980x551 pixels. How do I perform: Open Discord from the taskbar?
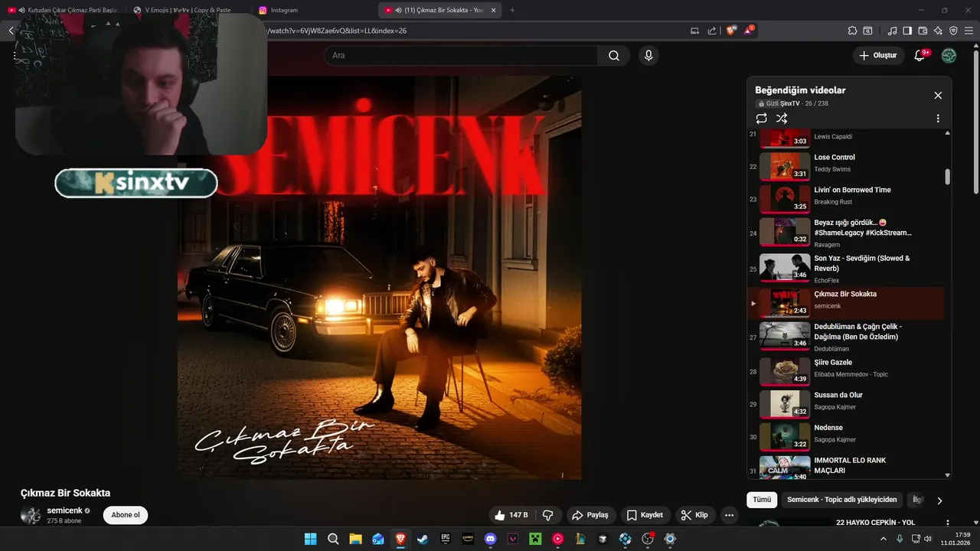tap(490, 539)
